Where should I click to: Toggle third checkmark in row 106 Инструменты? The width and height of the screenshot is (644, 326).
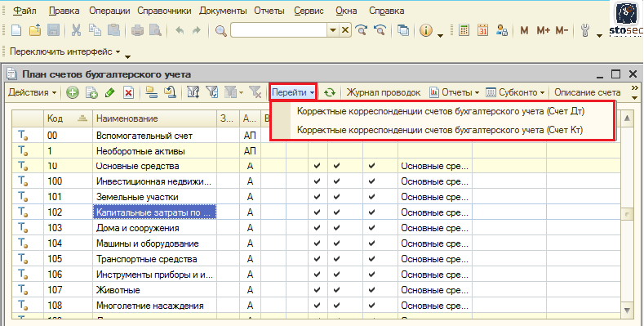[x=371, y=275]
